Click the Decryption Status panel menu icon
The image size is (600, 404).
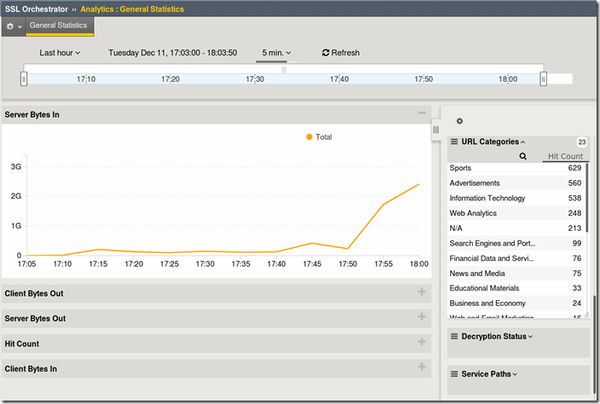tap(454, 336)
